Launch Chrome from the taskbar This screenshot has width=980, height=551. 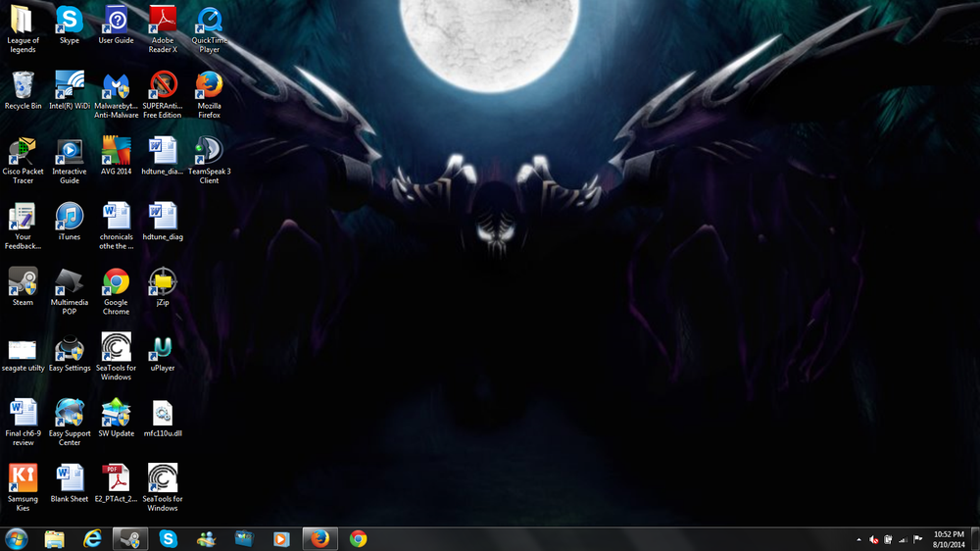(x=358, y=538)
